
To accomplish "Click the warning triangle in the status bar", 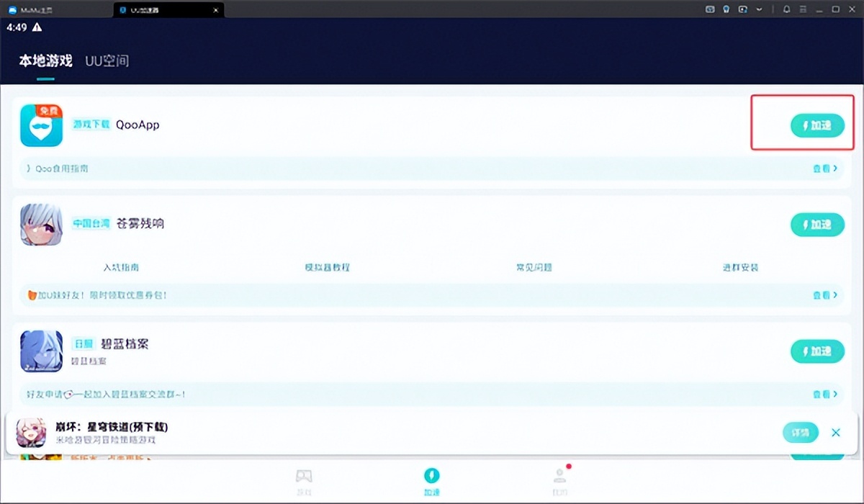I will coord(37,27).
